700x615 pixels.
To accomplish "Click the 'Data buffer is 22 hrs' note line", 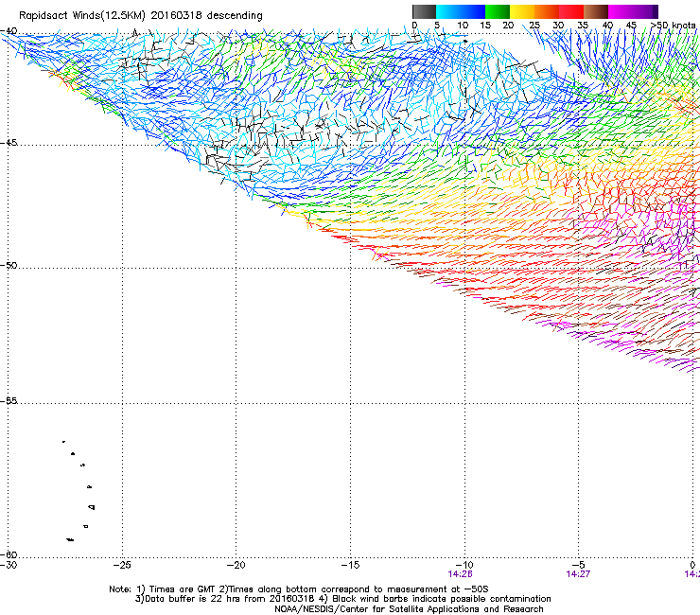I will [342, 599].
